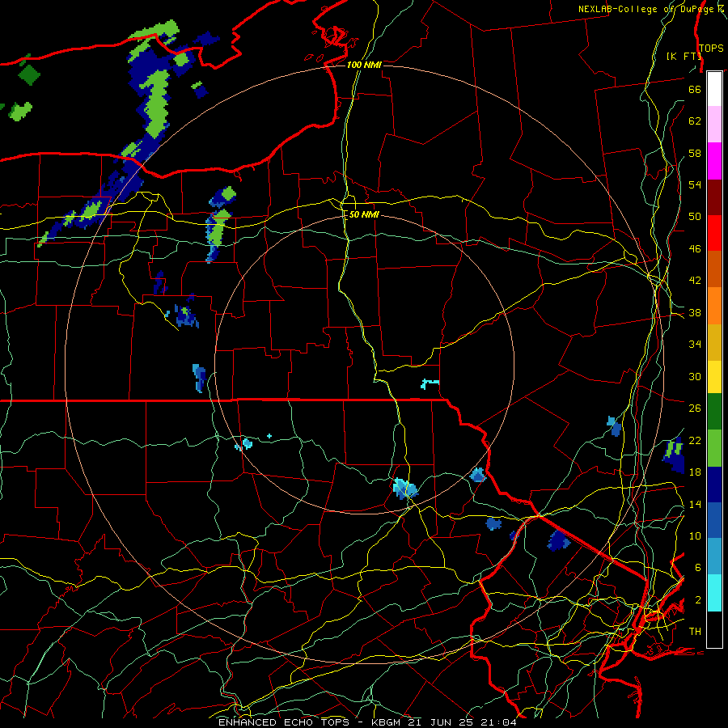Click the 54 legend value
728x728 pixels.
pyautogui.click(x=695, y=184)
